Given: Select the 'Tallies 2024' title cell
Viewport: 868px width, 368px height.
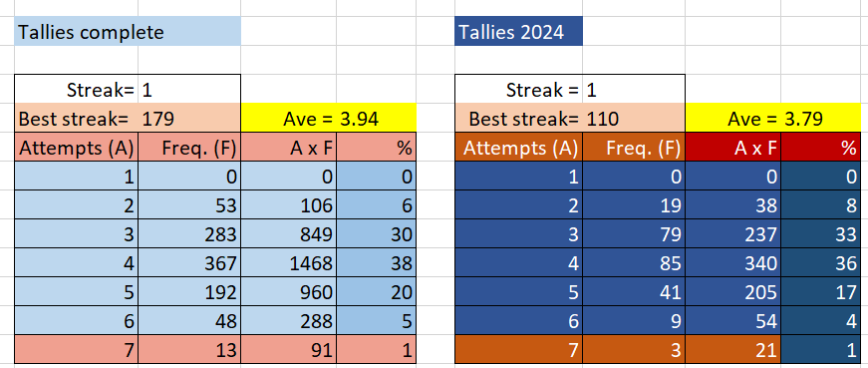Looking at the screenshot, I should click(518, 31).
